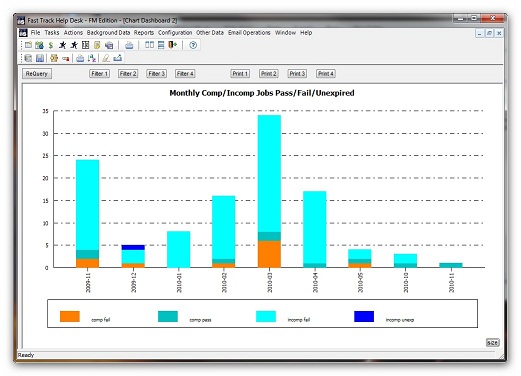
Task: Click the green dollar sign toolbar icon
Action: 51,45
